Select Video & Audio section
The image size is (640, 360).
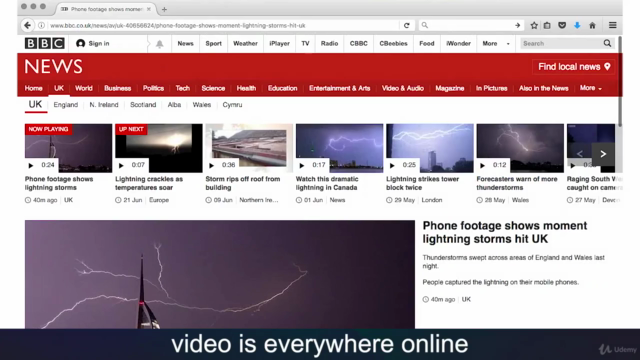403,88
